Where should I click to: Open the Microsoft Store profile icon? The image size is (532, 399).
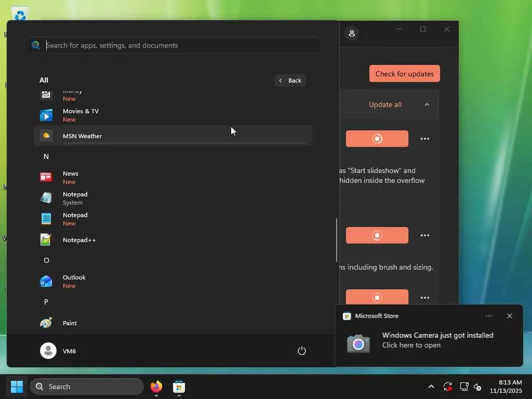coord(352,33)
